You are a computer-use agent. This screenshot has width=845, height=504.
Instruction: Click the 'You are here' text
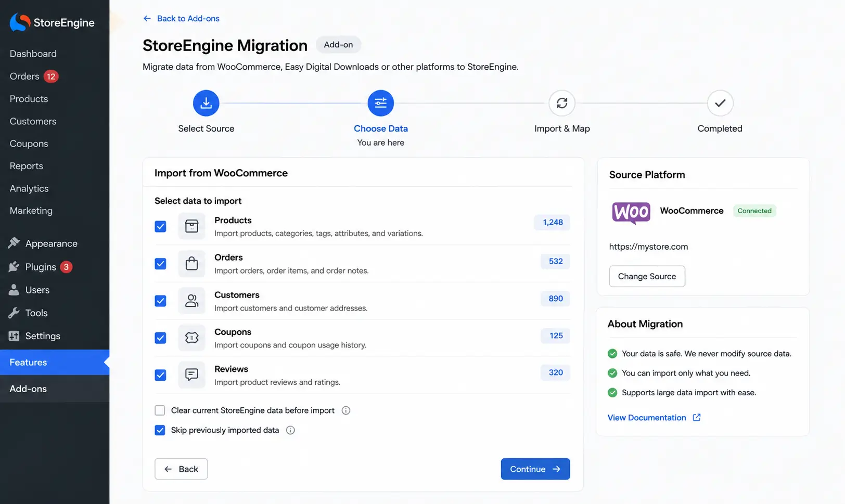tap(381, 143)
